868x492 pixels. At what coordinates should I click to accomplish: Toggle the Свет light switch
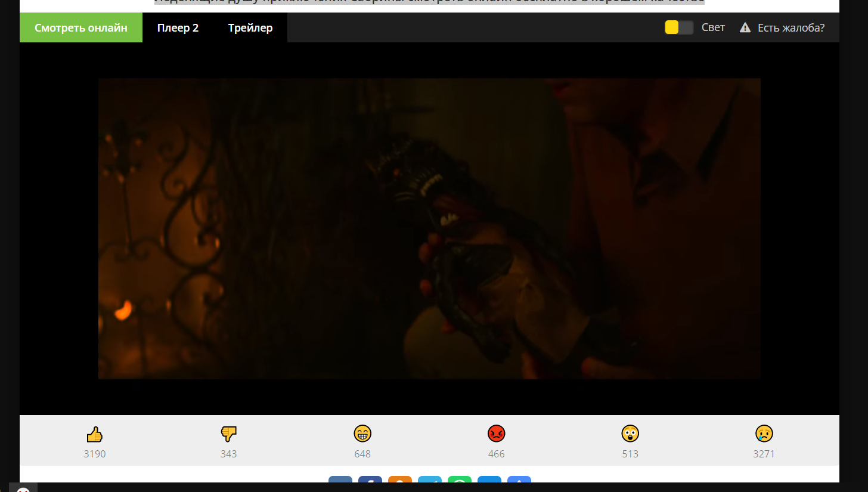(x=679, y=27)
